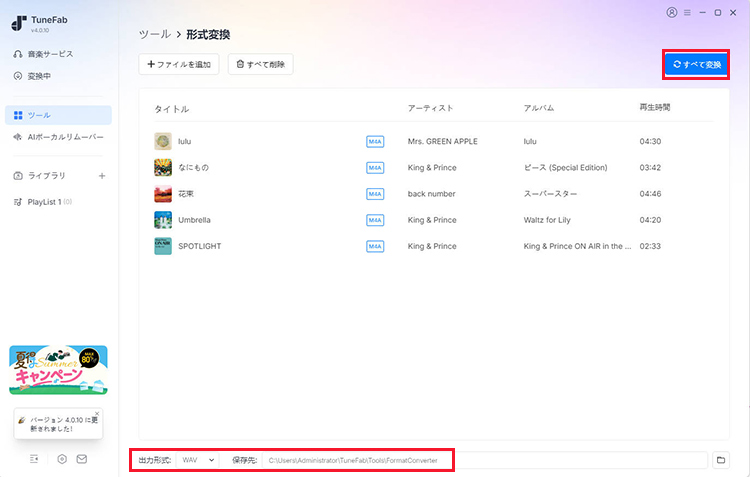Minimize the TuneFab window
Screen dimensions: 750x477
point(703,12)
